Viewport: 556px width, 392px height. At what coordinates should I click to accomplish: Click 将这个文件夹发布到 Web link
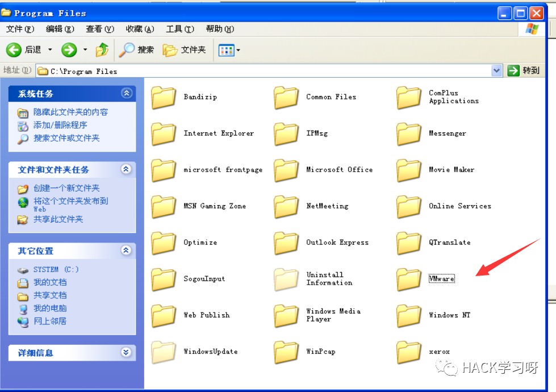(x=70, y=205)
